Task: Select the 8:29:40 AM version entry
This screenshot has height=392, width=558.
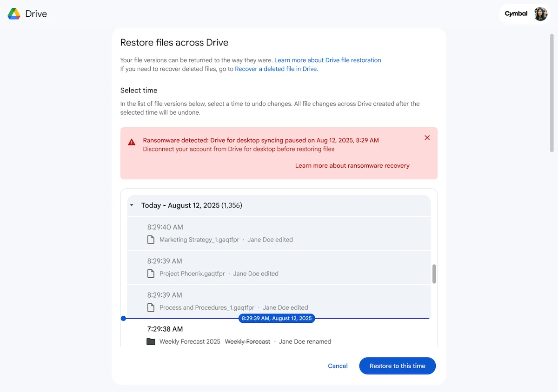Action: [x=279, y=233]
